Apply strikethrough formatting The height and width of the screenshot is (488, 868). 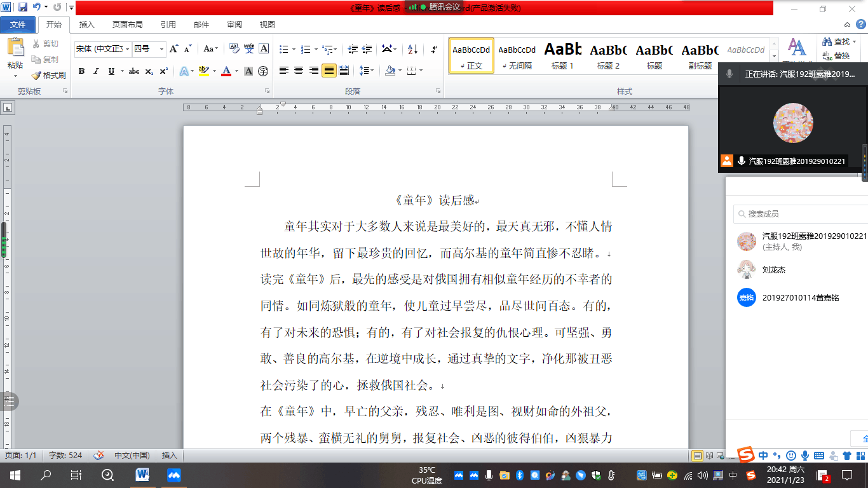pos(134,71)
